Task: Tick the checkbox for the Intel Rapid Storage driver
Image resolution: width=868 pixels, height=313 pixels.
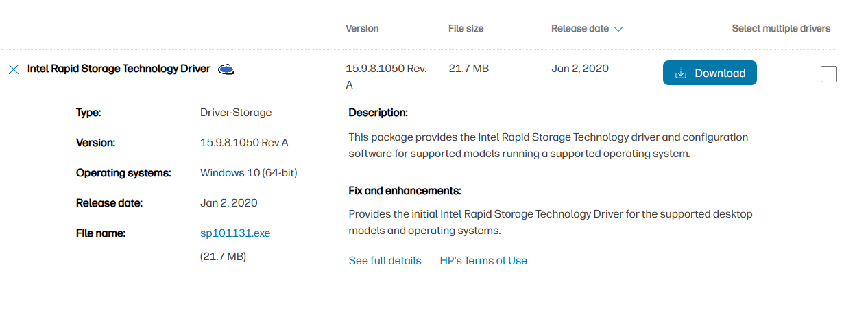Action: 828,74
